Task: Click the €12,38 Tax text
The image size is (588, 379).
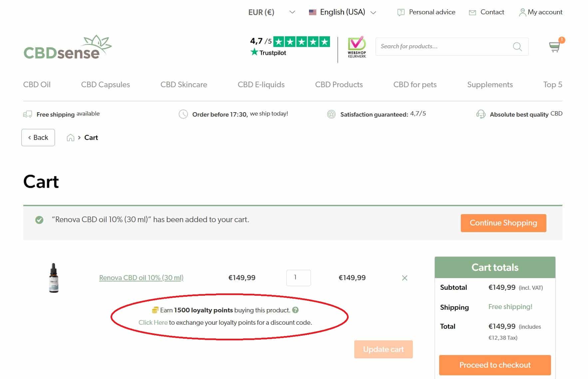Action: (x=503, y=338)
